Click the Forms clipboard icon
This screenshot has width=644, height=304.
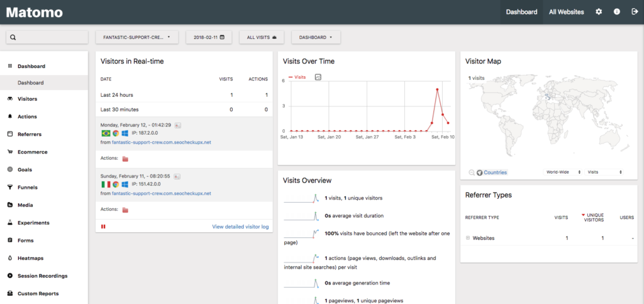coord(10,240)
